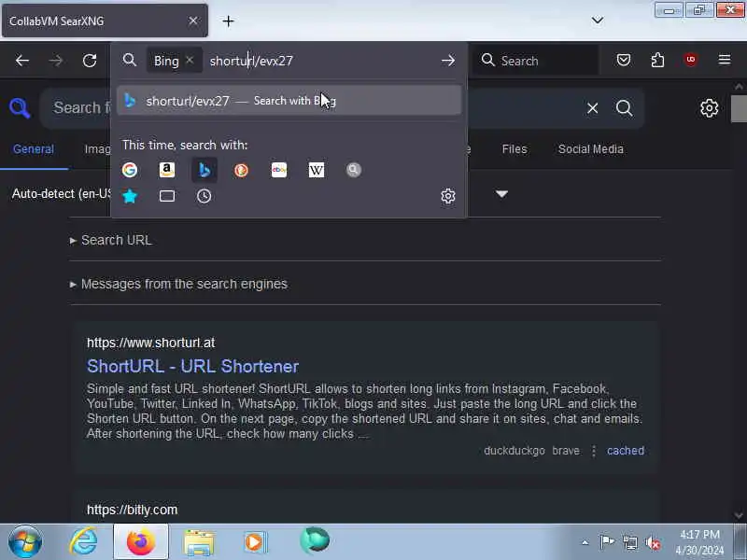Open the Pocket save icon
Screen dimensions: 747x560
point(624,60)
